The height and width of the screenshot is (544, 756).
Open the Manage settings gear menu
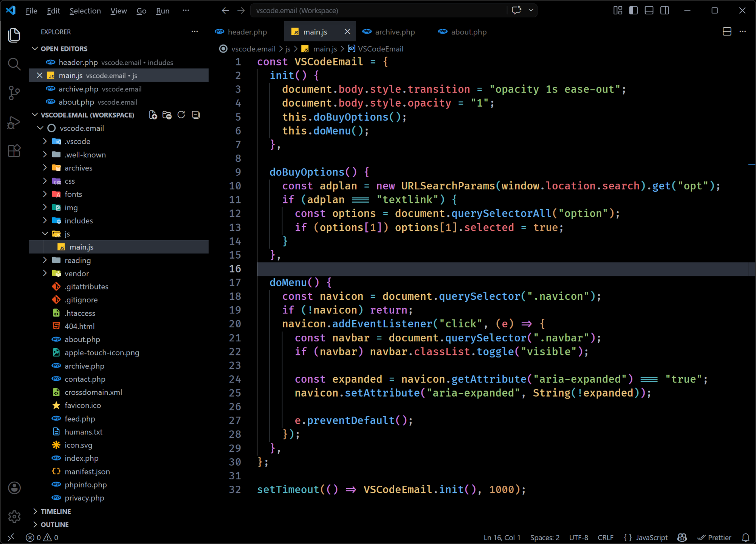[x=14, y=516]
